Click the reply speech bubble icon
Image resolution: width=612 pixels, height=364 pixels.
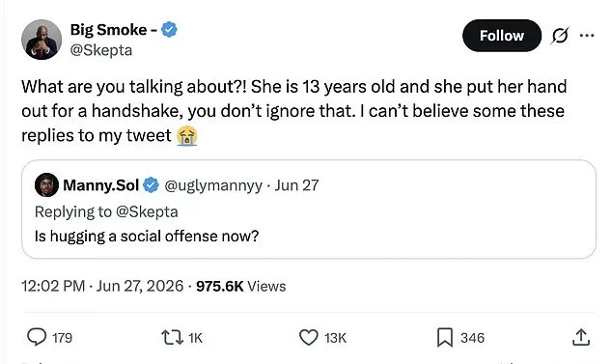tap(37, 337)
